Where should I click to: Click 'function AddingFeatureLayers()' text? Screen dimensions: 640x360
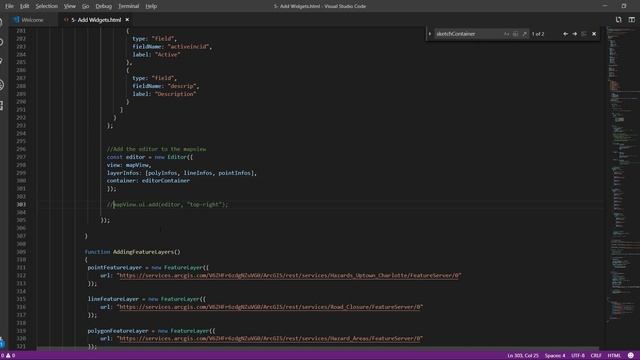tap(133, 252)
